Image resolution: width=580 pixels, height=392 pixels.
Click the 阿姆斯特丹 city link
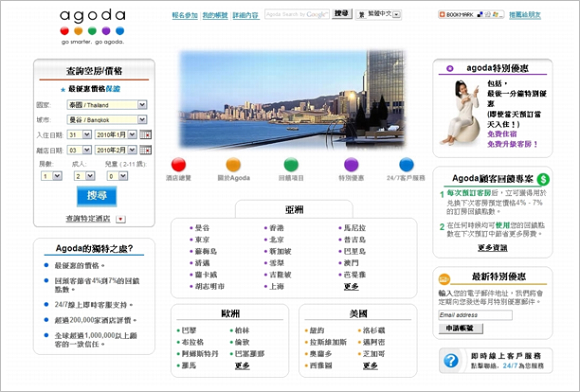tap(200, 354)
